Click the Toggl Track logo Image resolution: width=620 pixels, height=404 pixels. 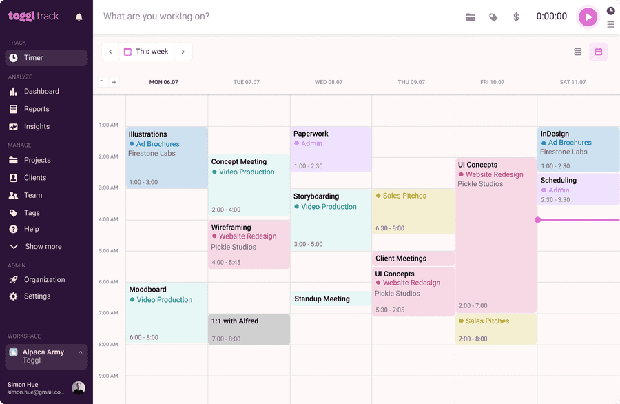click(33, 16)
